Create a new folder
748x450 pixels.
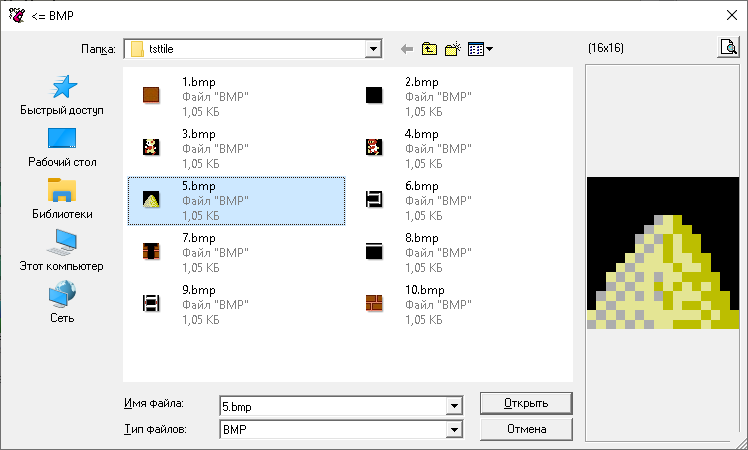(452, 48)
